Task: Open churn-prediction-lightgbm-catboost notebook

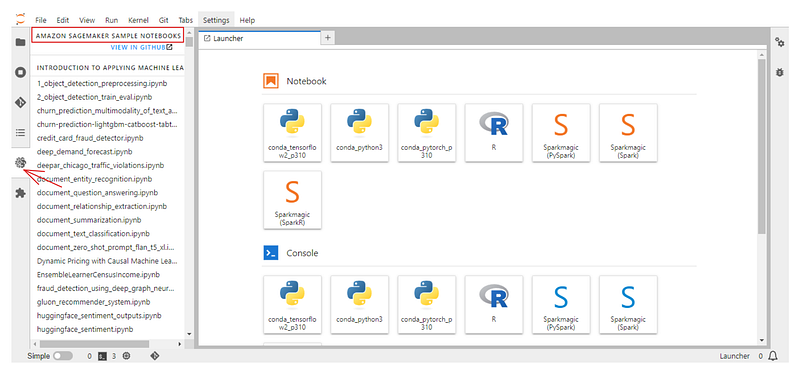Action: 107,124
